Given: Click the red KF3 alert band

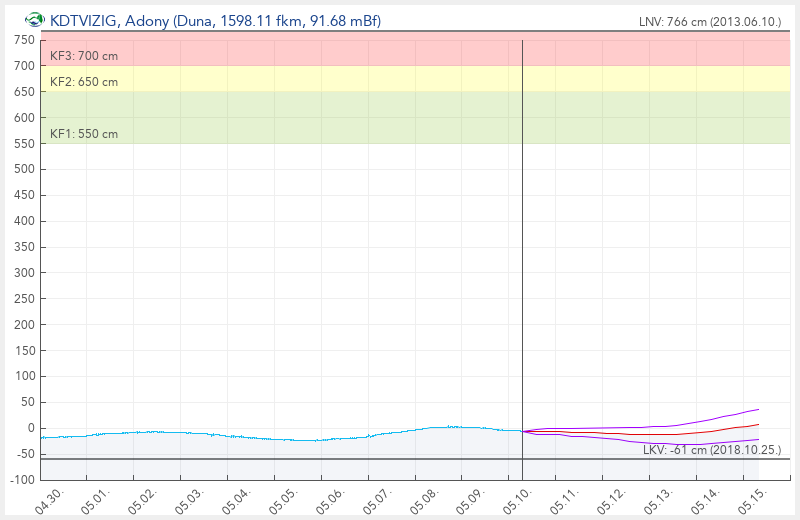Looking at the screenshot, I should click(x=415, y=48).
